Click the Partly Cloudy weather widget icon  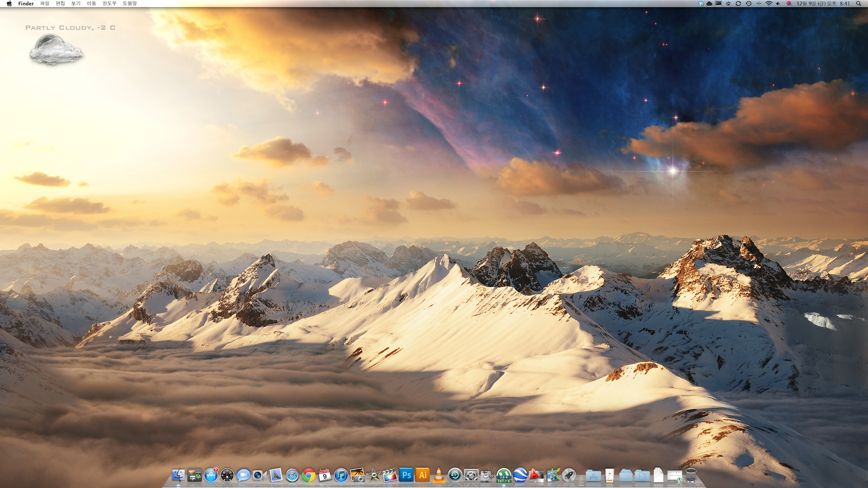(x=57, y=50)
